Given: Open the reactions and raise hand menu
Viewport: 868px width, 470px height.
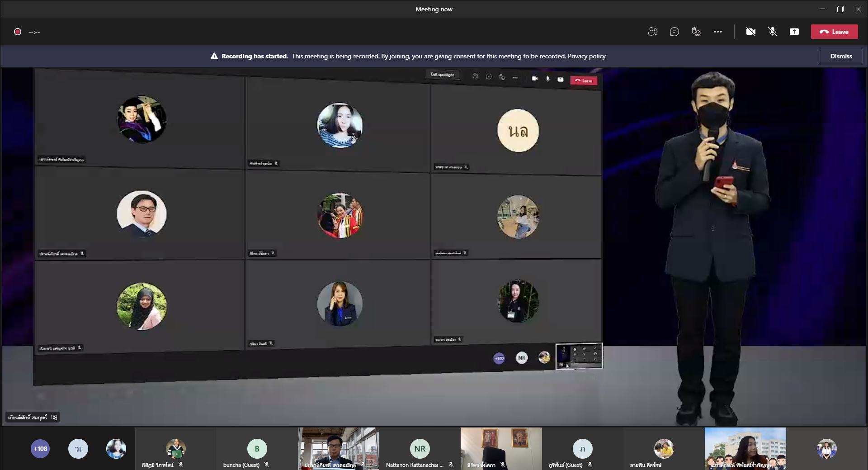Looking at the screenshot, I should pyautogui.click(x=696, y=32).
